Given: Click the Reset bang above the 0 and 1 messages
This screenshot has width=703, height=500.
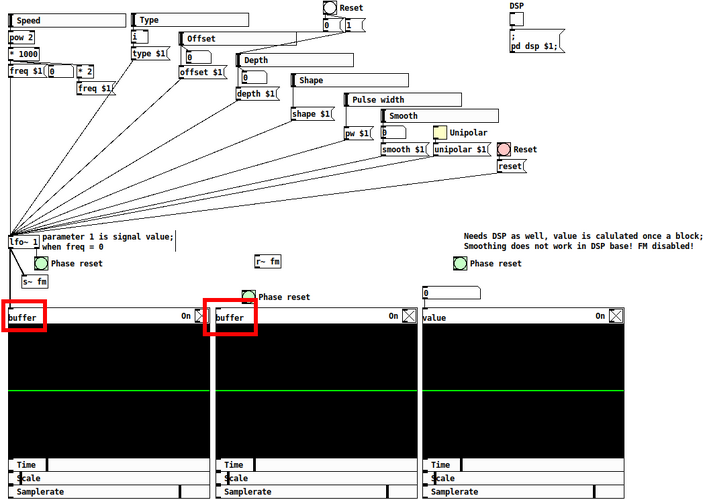Looking at the screenshot, I should point(330,8).
